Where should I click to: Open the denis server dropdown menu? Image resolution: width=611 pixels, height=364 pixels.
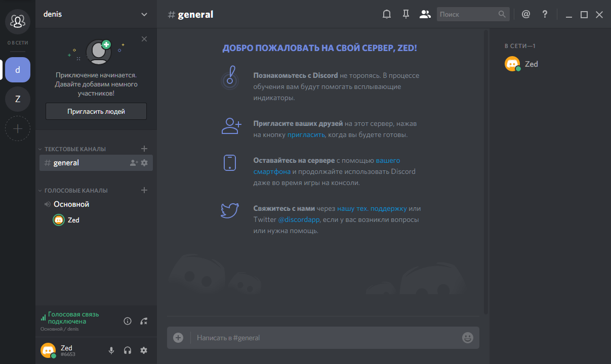point(144,14)
